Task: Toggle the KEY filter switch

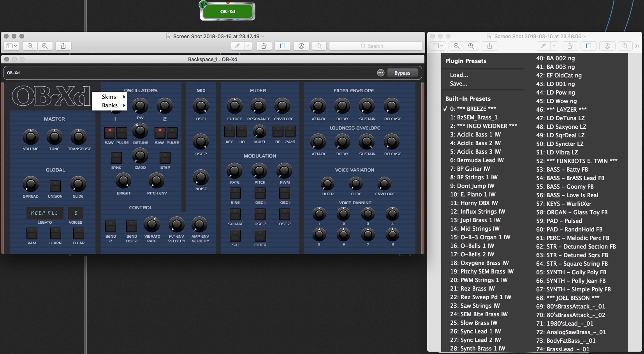Action: pos(230,131)
